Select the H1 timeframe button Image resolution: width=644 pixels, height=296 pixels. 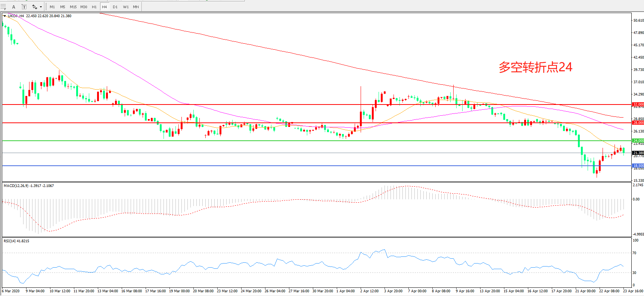(94, 7)
